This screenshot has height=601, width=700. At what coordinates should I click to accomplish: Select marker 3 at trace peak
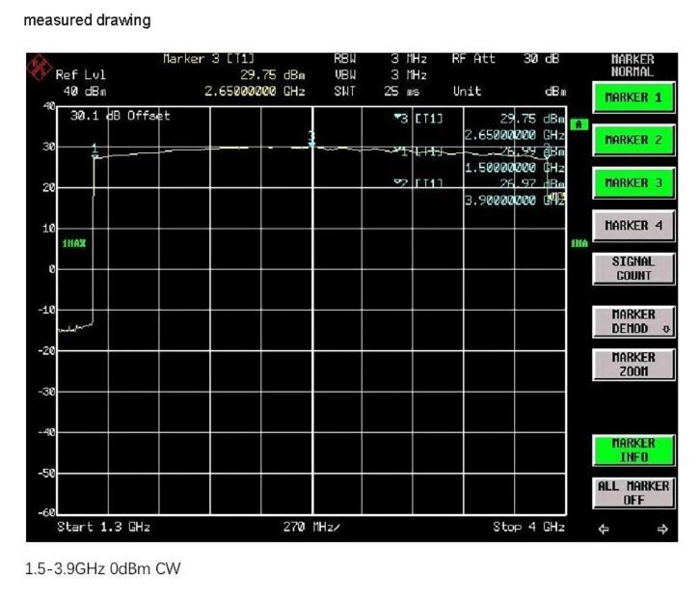pos(311,139)
